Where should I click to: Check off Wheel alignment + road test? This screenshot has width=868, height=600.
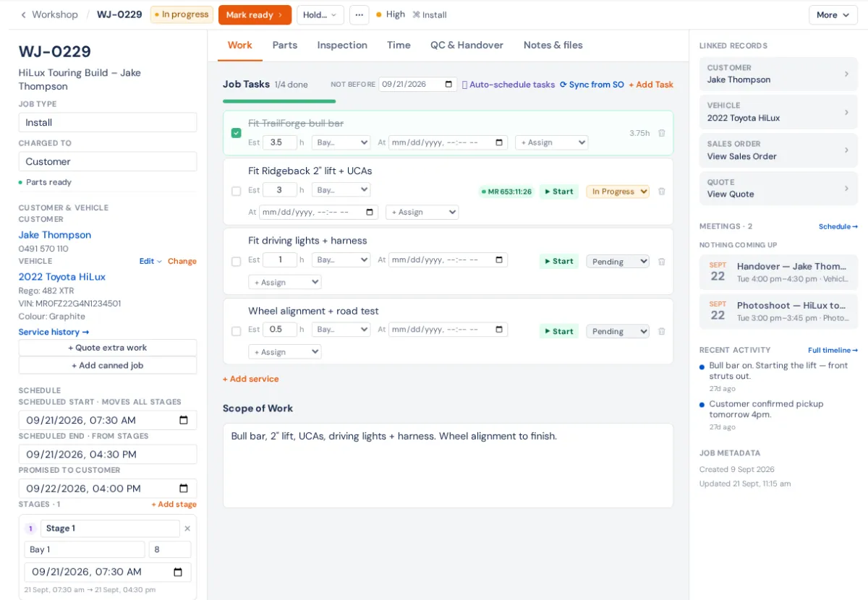236,331
